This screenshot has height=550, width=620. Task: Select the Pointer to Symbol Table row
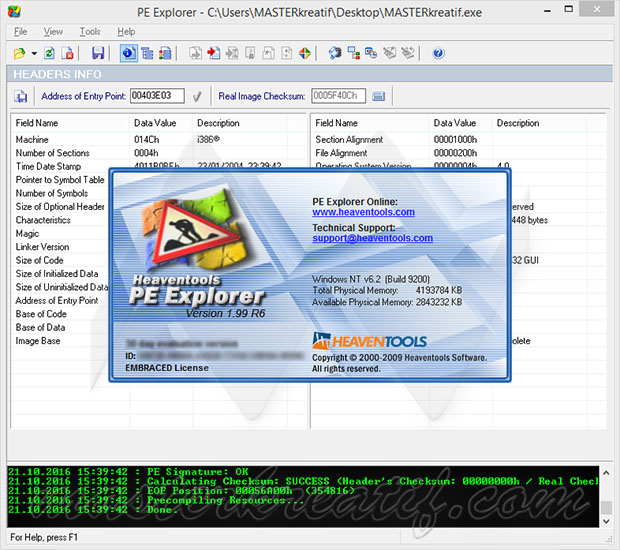pyautogui.click(x=60, y=180)
